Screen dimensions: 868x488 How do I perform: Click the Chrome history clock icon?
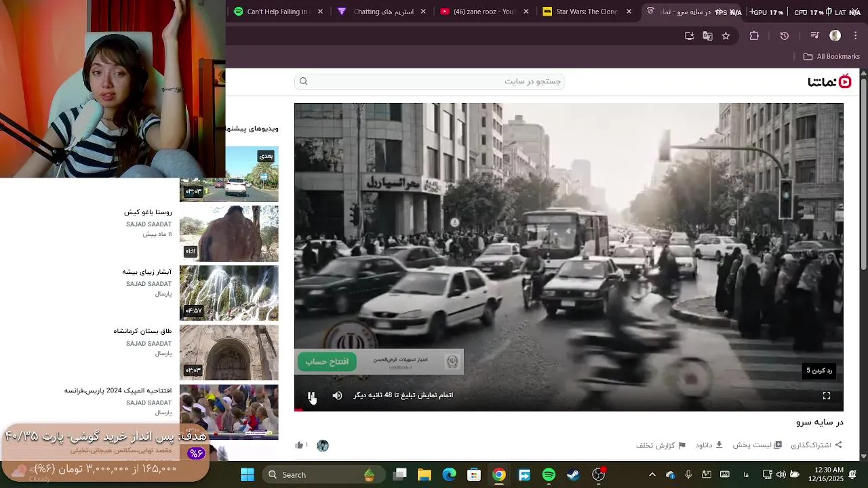tap(785, 36)
